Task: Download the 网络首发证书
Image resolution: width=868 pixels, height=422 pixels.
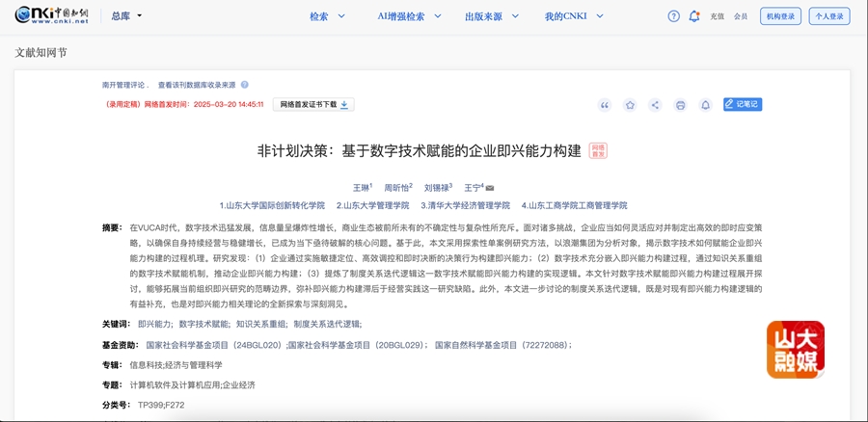Action: pos(314,104)
